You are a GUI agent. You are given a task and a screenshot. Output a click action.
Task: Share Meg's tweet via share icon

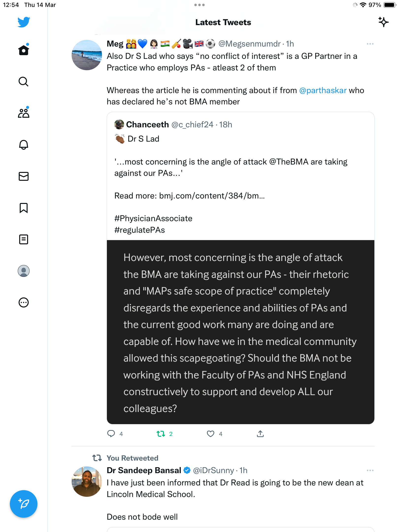click(260, 434)
